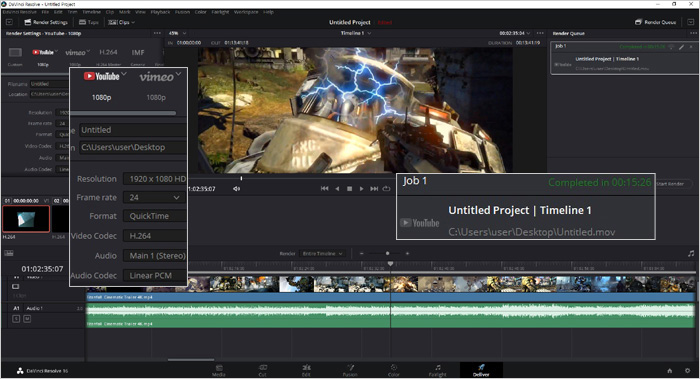Viewport: 700px width, 379px height.
Task: Open the Help menu
Action: pyautogui.click(x=268, y=12)
